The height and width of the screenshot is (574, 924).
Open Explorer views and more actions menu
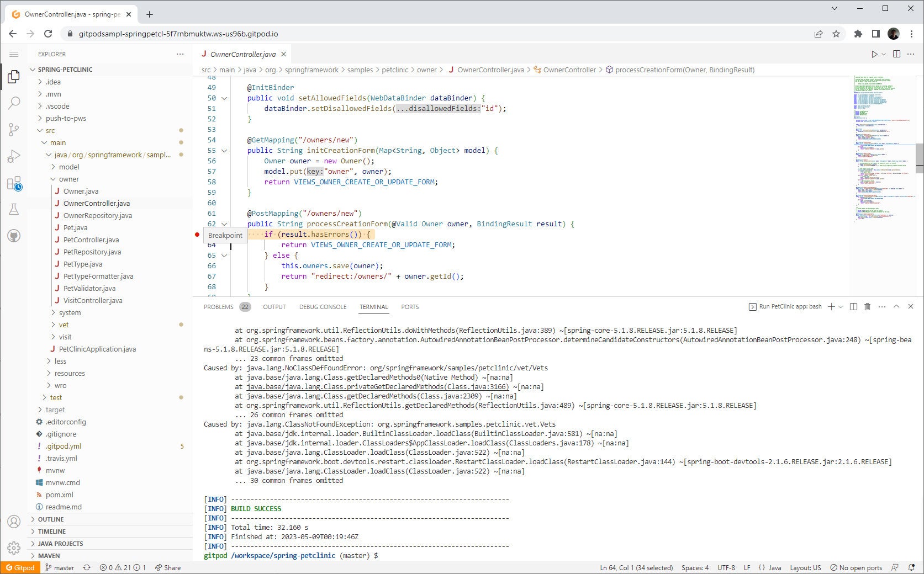click(x=180, y=54)
